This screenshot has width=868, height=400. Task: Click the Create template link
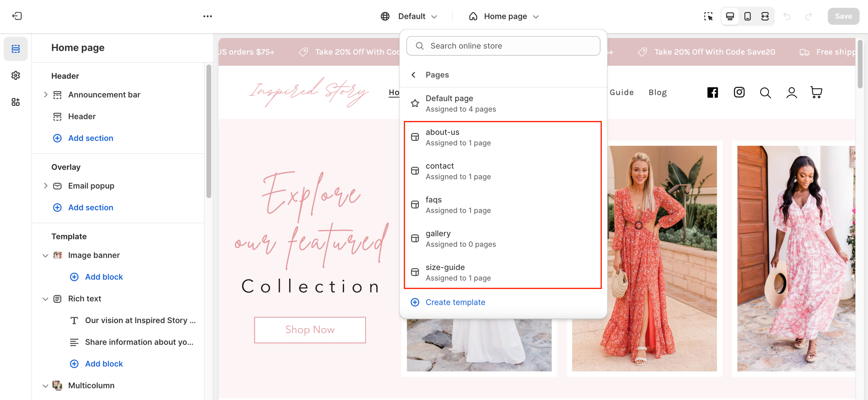click(455, 302)
